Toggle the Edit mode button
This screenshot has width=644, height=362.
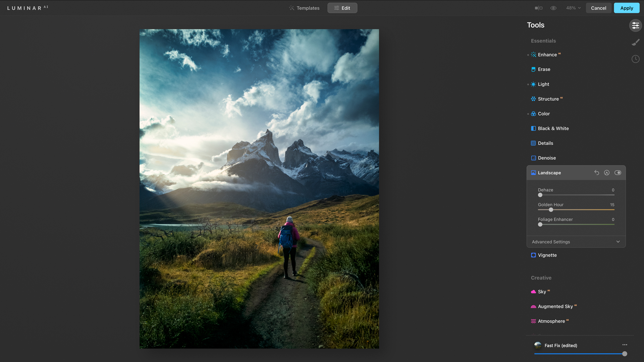[x=342, y=7]
